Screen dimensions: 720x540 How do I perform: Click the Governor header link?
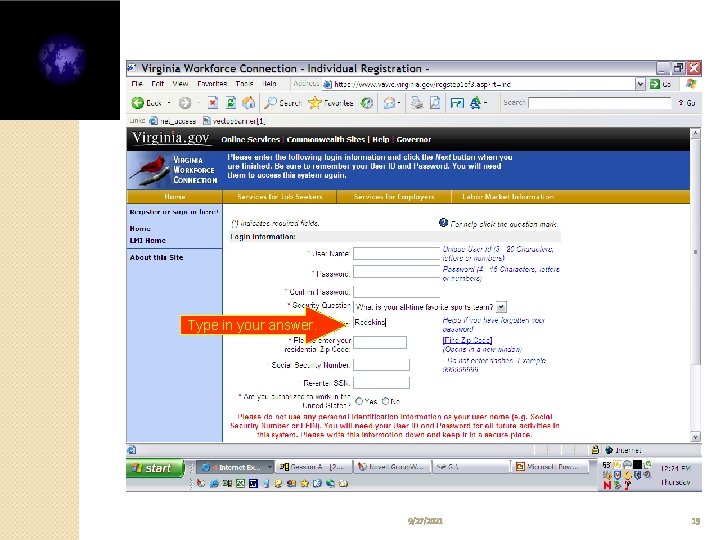click(414, 140)
